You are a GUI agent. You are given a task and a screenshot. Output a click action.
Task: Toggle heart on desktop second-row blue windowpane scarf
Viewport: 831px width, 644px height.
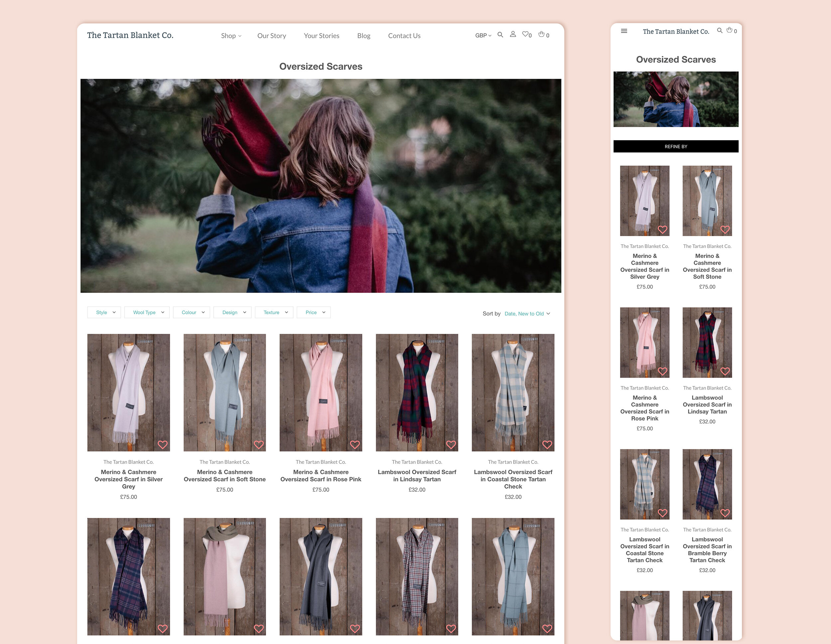coord(547,629)
